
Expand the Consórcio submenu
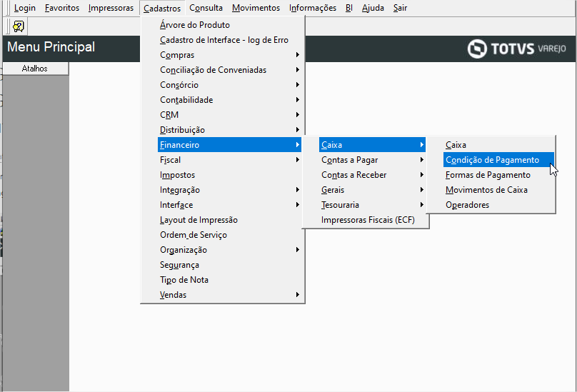coord(229,85)
